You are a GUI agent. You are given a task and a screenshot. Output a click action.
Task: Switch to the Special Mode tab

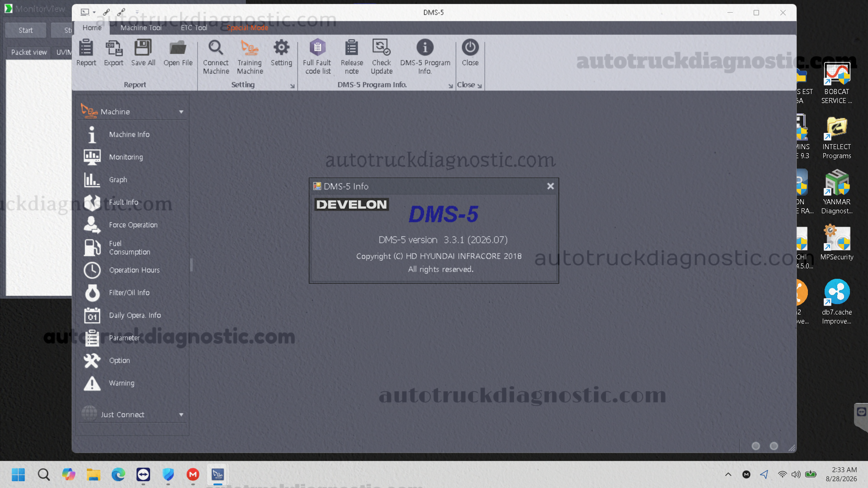tap(248, 28)
